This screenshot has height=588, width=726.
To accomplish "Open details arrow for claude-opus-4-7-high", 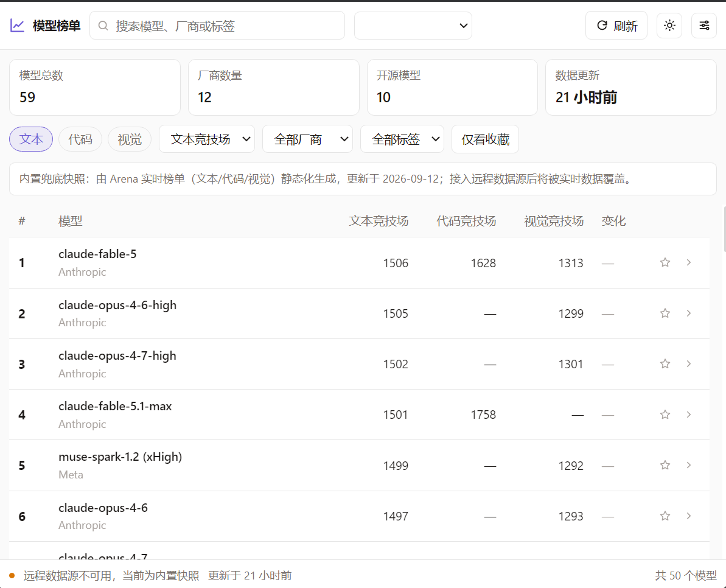I will pyautogui.click(x=688, y=364).
